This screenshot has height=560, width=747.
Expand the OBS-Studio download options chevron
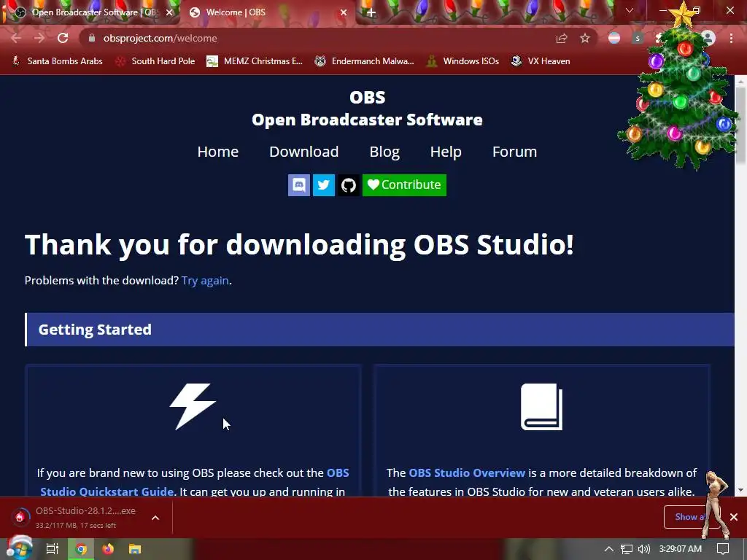pos(155,518)
